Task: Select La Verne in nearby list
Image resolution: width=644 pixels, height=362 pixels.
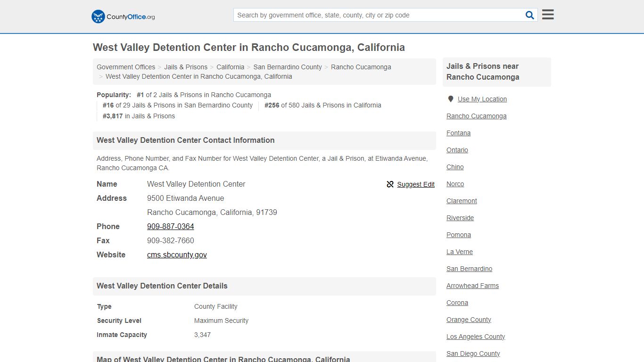Action: (460, 252)
